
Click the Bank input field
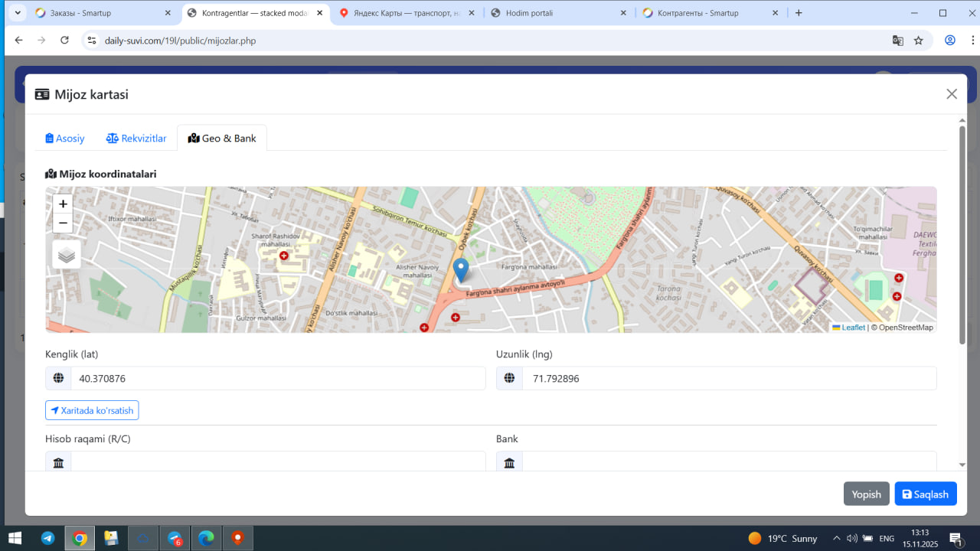730,462
